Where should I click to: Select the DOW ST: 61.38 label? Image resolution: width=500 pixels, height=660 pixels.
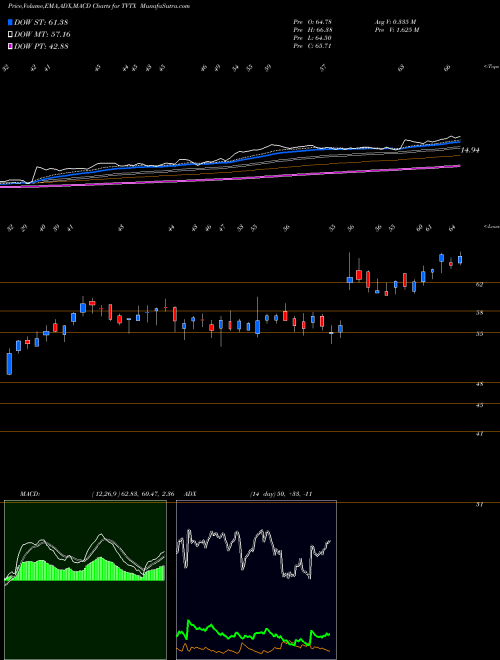(41, 22)
